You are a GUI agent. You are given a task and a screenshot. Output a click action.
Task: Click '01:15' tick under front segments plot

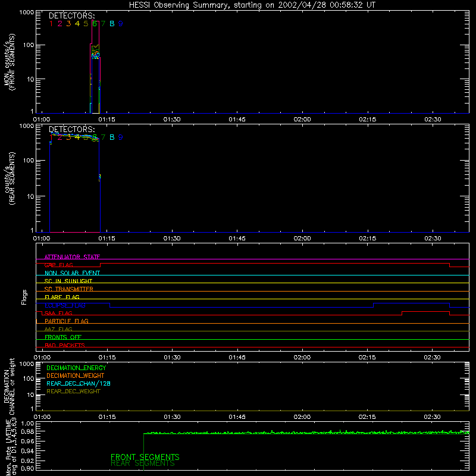pos(107,120)
